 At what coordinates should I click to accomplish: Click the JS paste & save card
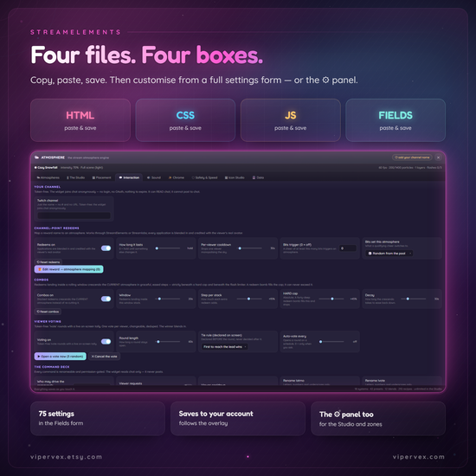(x=291, y=120)
